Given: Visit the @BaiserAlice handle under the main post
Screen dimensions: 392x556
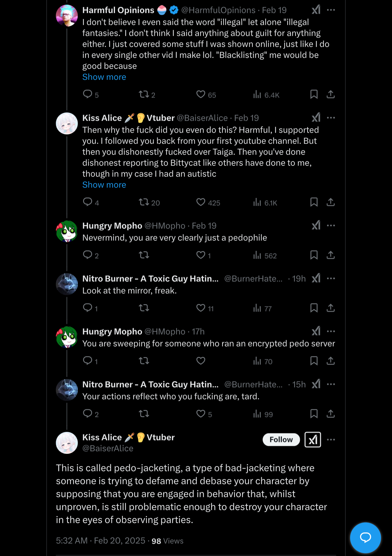Looking at the screenshot, I should tap(108, 449).
